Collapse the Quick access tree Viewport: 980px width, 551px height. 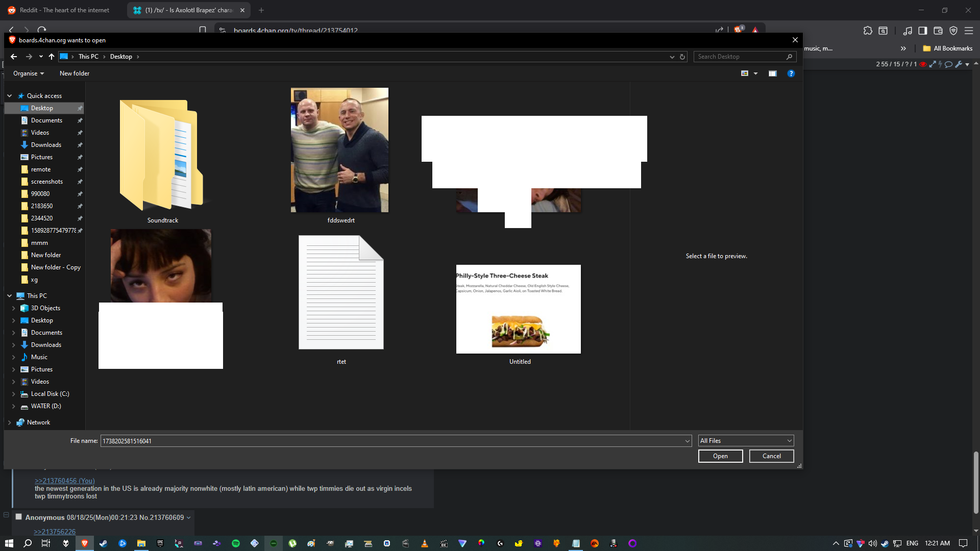pos(9,96)
